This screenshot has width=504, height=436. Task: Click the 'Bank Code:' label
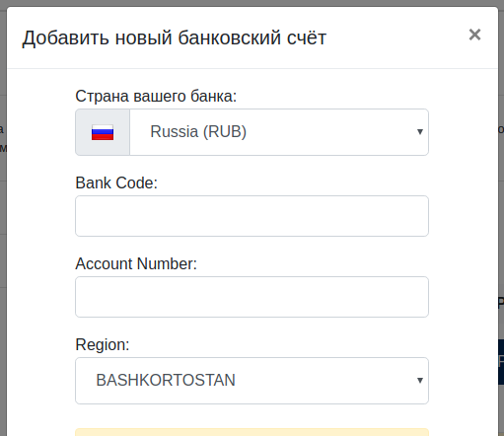coord(116,182)
